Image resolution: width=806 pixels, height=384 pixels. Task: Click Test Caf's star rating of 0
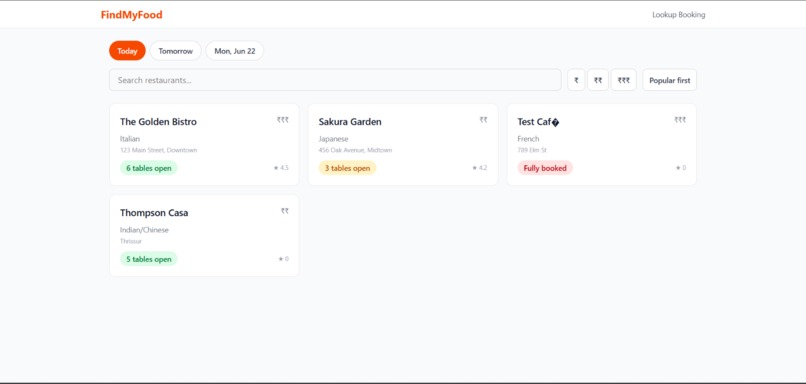tap(681, 168)
